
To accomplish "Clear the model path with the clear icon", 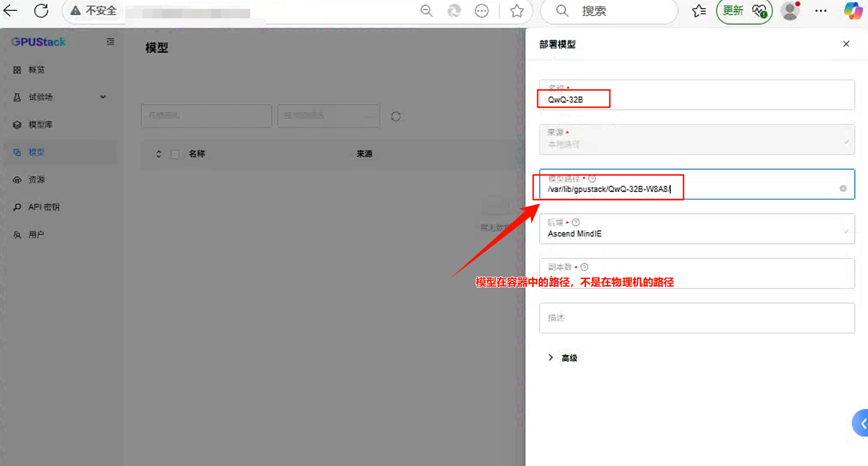I will pos(843,188).
